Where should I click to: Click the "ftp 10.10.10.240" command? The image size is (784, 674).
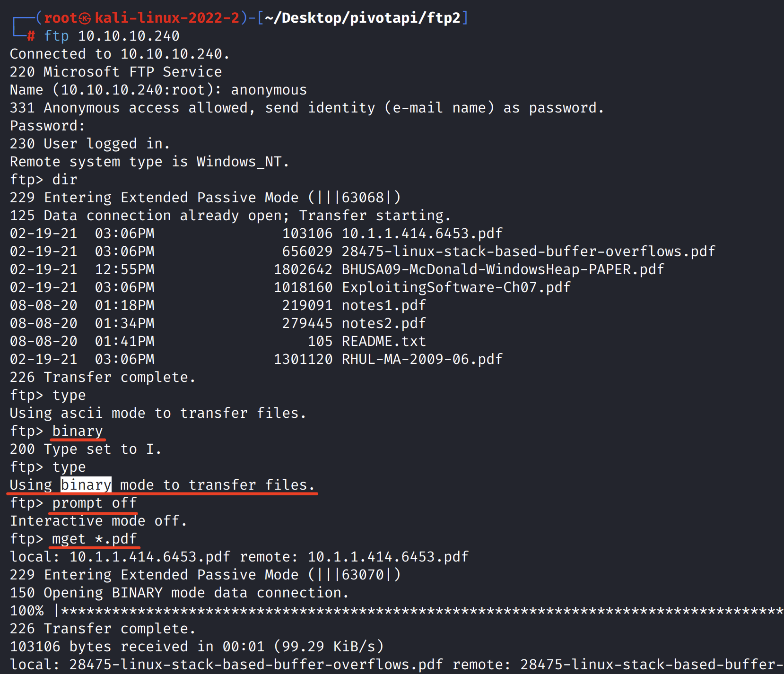point(112,36)
